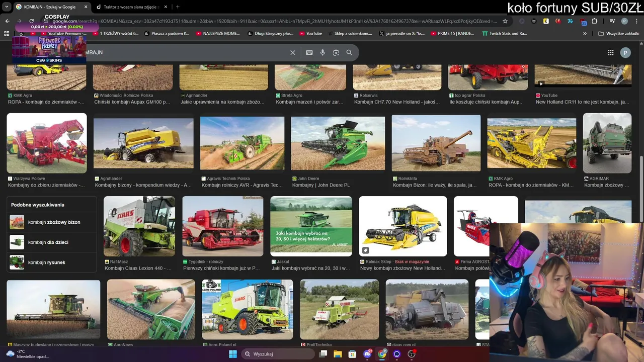
Task: Open the RolnikInfo Kombajn Bizon image
Action: (x=436, y=143)
